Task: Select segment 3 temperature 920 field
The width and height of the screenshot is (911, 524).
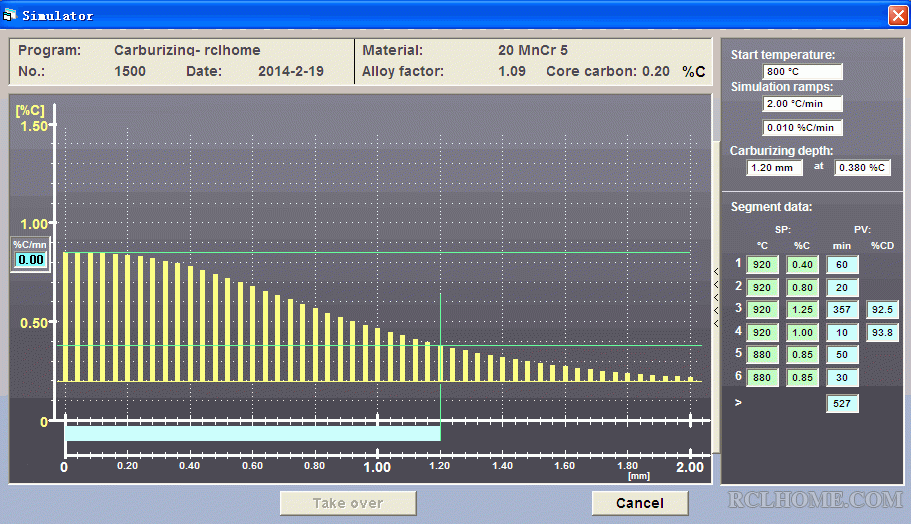Action: point(762,310)
